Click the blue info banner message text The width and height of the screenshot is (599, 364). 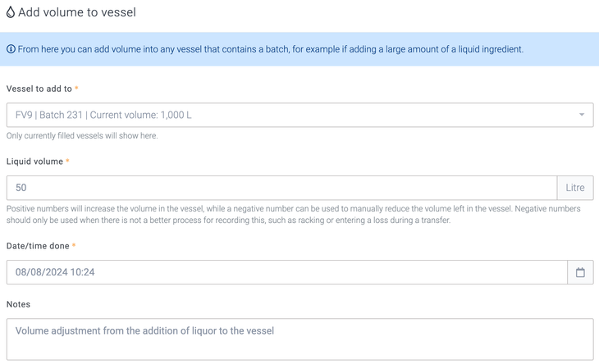pyautogui.click(x=271, y=50)
